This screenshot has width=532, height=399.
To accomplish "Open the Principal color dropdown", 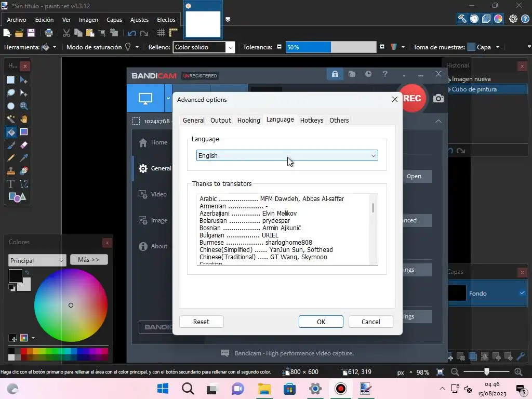I will (x=37, y=261).
